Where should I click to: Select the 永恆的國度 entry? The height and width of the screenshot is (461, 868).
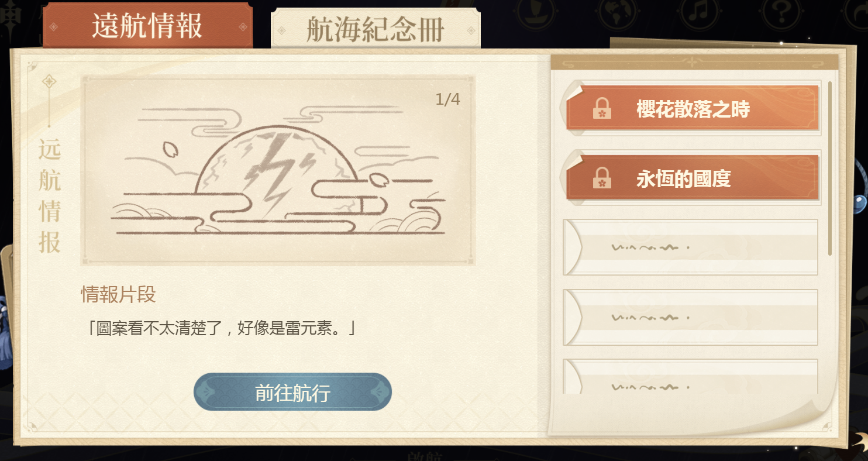click(x=692, y=178)
